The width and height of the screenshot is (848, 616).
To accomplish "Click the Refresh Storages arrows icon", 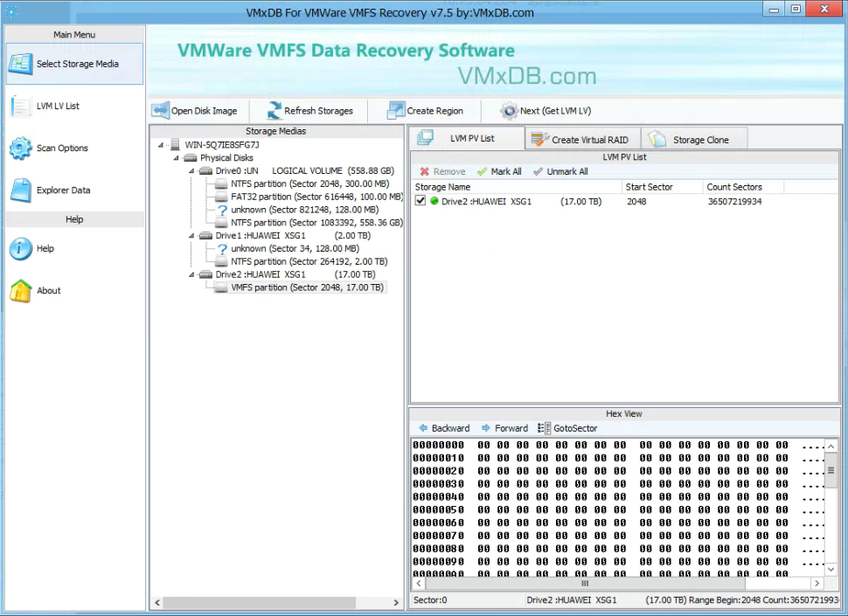I will coord(275,111).
